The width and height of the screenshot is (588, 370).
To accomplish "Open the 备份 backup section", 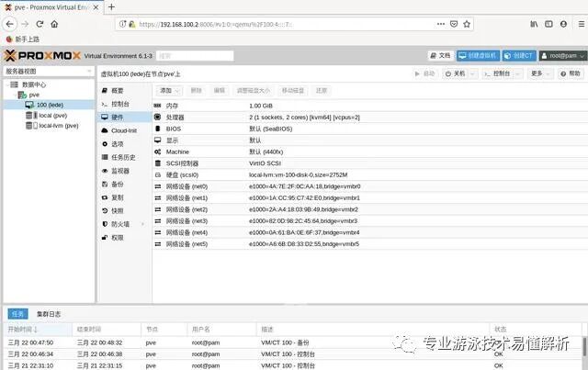I will tap(117, 184).
